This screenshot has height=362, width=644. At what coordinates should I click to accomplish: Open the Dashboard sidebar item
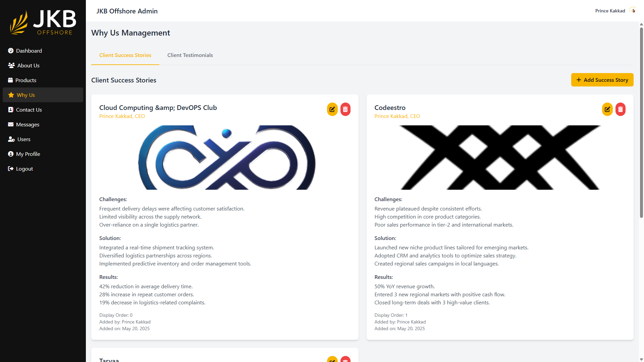click(29, 51)
